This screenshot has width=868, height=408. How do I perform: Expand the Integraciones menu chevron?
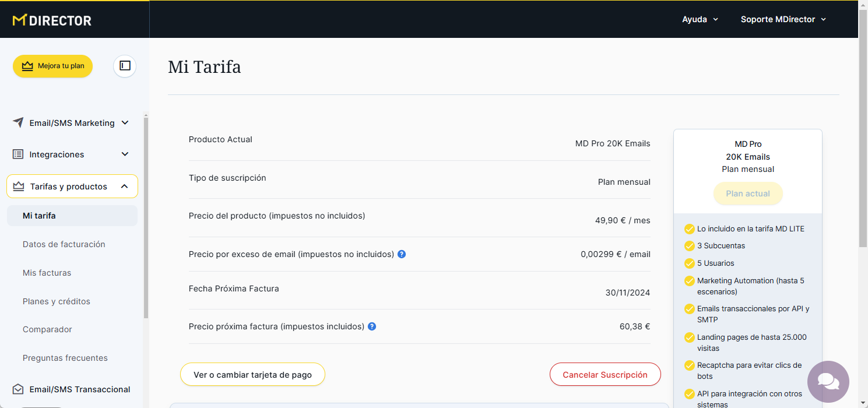pyautogui.click(x=125, y=154)
